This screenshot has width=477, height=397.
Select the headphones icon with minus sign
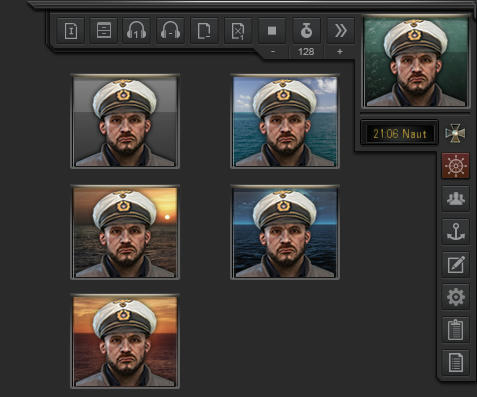point(170,31)
